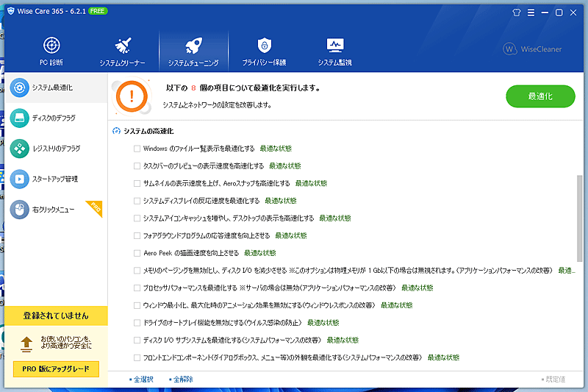Click the WiseCleaner logo

532,49
